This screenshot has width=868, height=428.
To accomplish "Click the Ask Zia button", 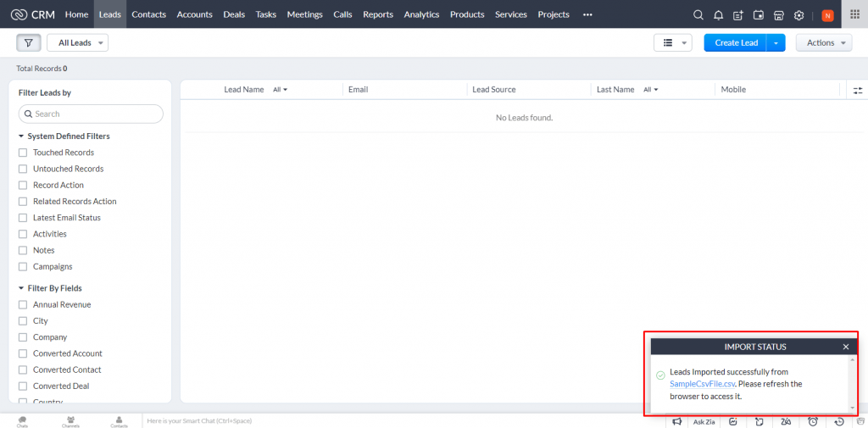I will coord(704,422).
